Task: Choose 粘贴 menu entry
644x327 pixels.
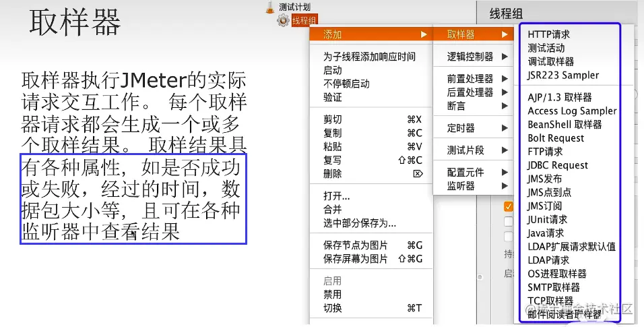Action: point(371,147)
